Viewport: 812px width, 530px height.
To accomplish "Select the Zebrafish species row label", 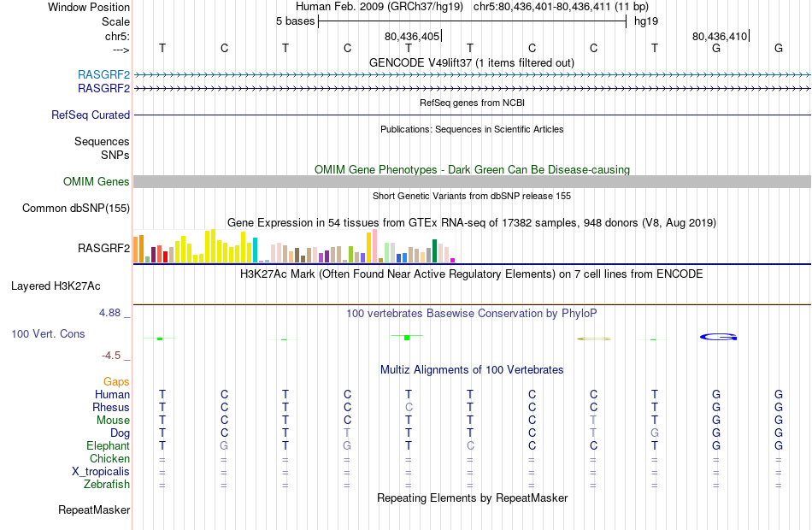I will (107, 485).
